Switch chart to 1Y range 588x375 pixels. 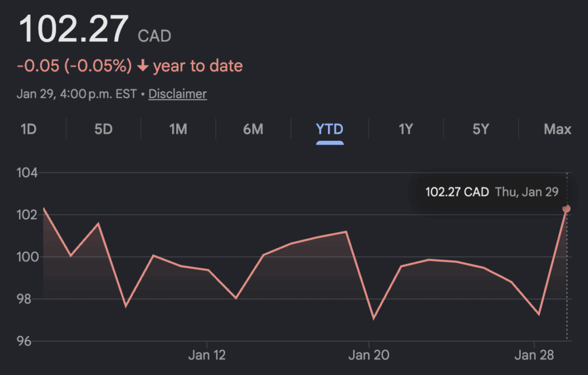point(406,129)
